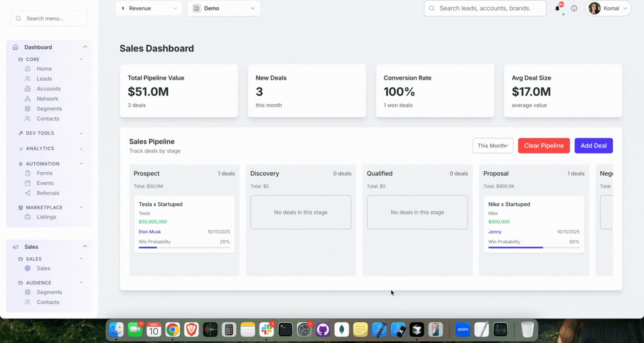Go to Leads in the sidebar

pos(44,79)
